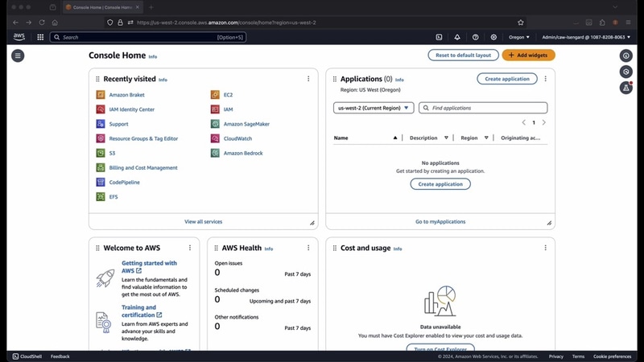Open AWS Health widget options menu
The height and width of the screenshot is (362, 644).
click(x=308, y=248)
